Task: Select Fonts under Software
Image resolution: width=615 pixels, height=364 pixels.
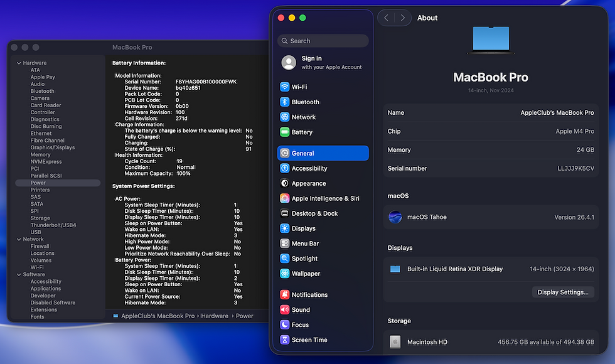Action: pos(37,317)
